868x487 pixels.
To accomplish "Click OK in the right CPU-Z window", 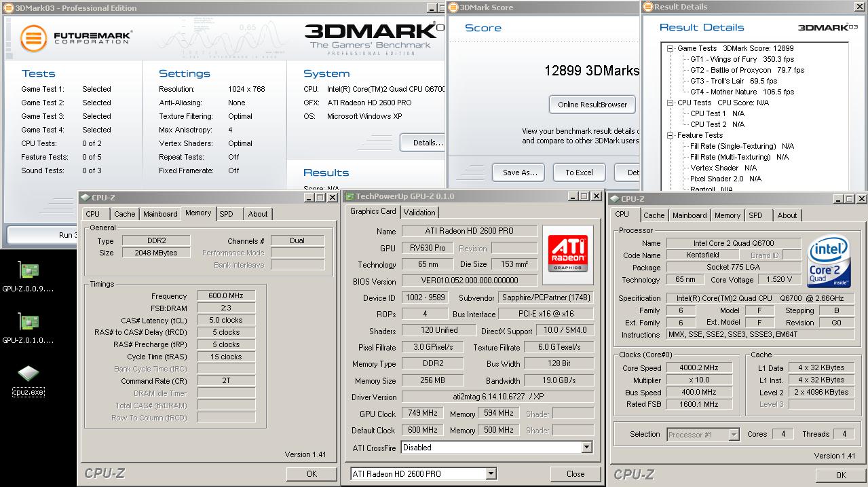I will [841, 475].
